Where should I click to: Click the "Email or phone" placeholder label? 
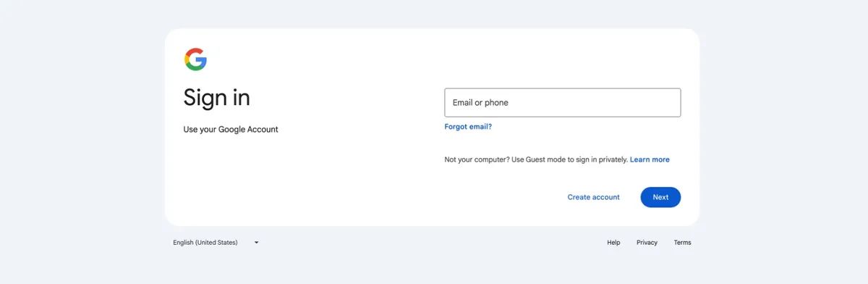pos(480,103)
